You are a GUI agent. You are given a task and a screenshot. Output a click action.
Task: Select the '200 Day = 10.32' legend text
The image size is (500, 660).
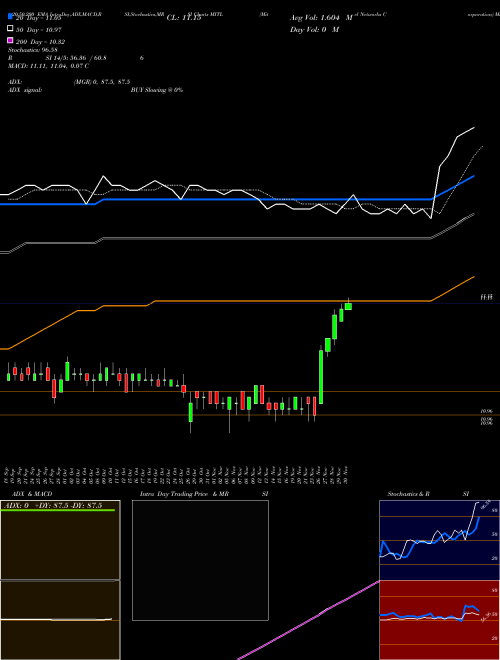[x=40, y=42]
